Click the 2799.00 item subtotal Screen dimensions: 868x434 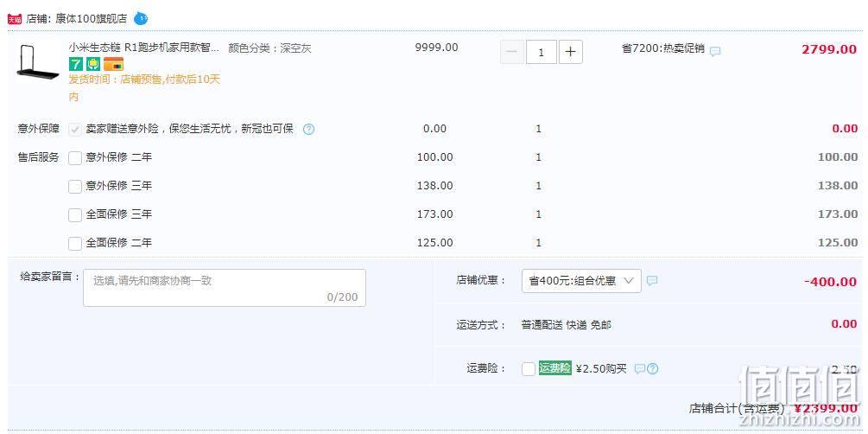pyautogui.click(x=829, y=49)
